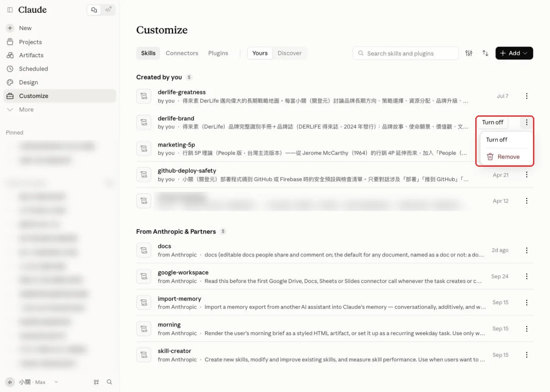Focus the Search skills and plugins field
The width and height of the screenshot is (550, 392).
click(x=406, y=53)
